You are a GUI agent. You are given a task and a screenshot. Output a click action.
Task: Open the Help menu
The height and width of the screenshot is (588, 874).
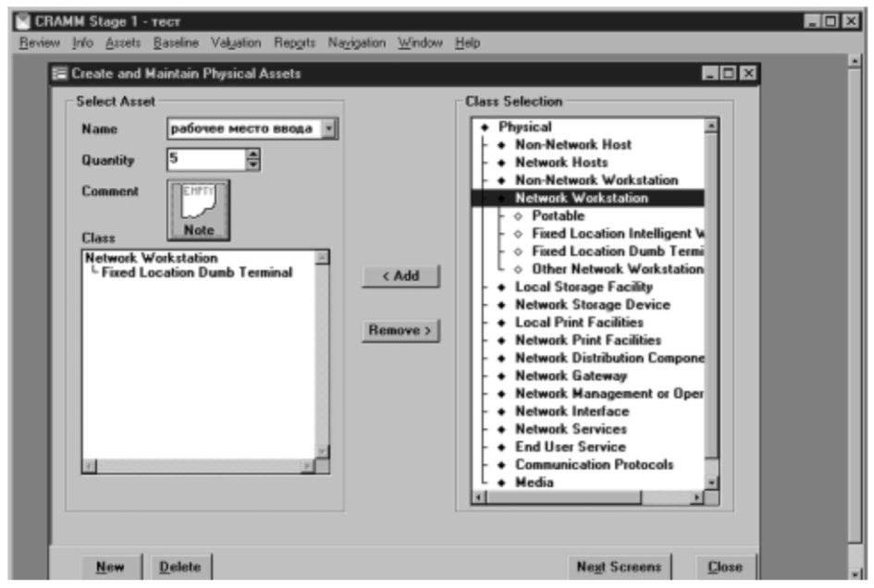click(467, 43)
